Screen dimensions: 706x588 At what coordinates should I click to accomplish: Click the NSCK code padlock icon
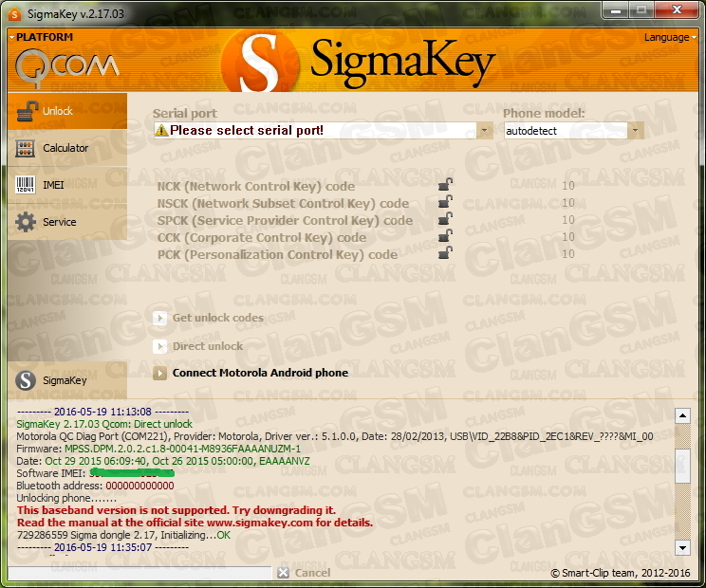pos(446,202)
